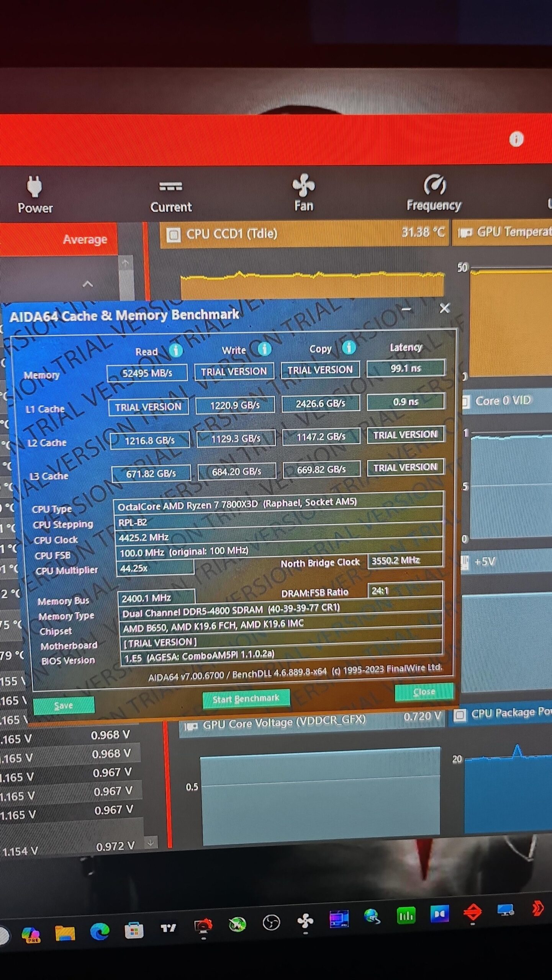
Task: Open the info icon in the red header
Action: point(516,139)
